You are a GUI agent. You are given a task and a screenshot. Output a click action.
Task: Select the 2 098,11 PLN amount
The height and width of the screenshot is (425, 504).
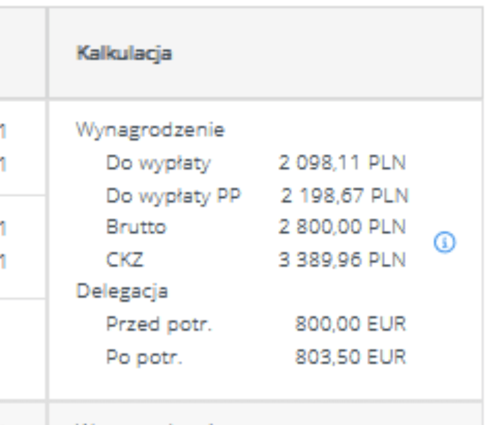tap(343, 163)
